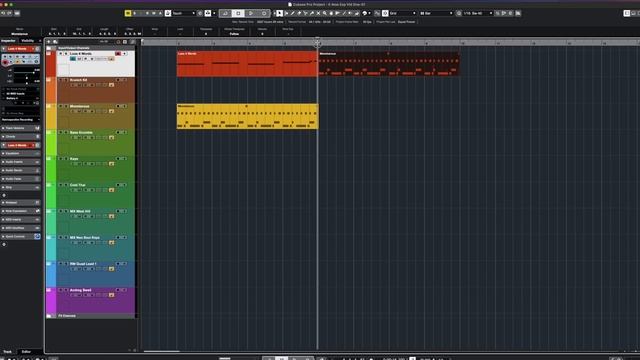Click the Undo arrow in the toolbar
The width and height of the screenshot is (640, 360).
3,13
